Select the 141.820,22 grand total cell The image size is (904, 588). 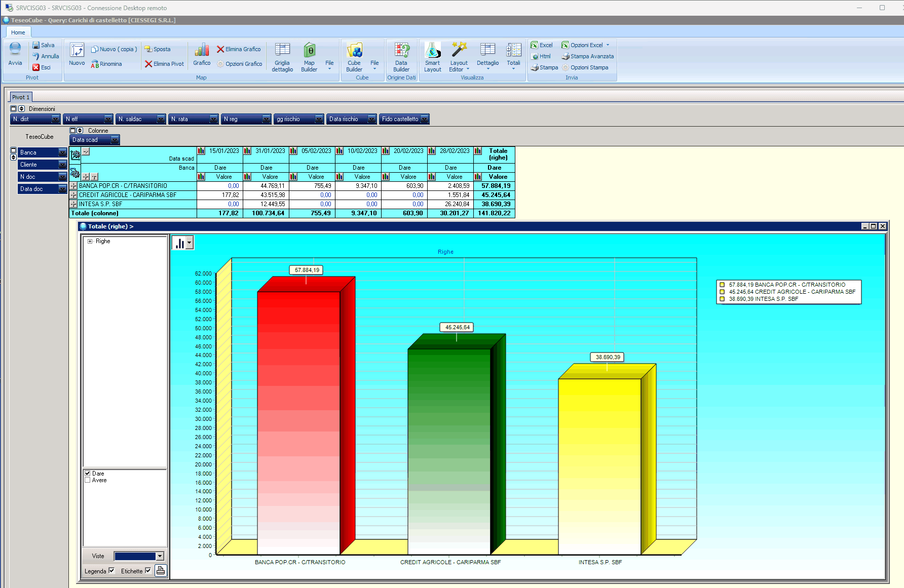tap(494, 213)
